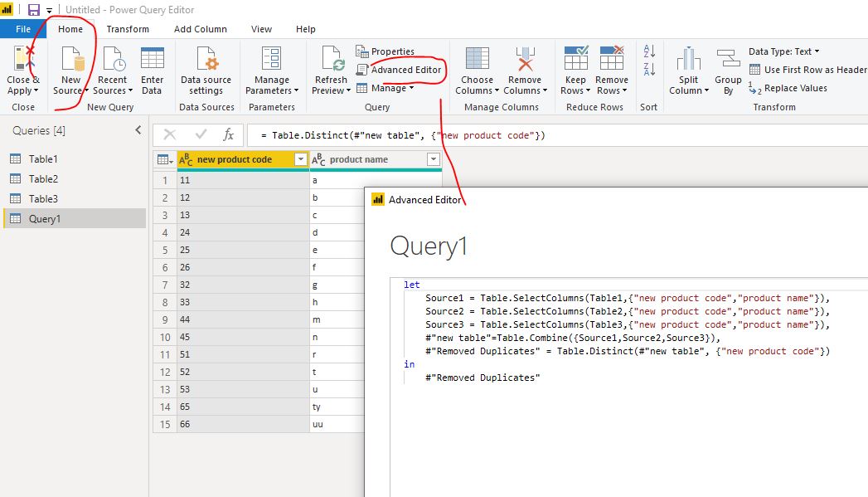Viewport: 868px width, 497px height.
Task: Cancel formula with the X icon
Action: (170, 134)
